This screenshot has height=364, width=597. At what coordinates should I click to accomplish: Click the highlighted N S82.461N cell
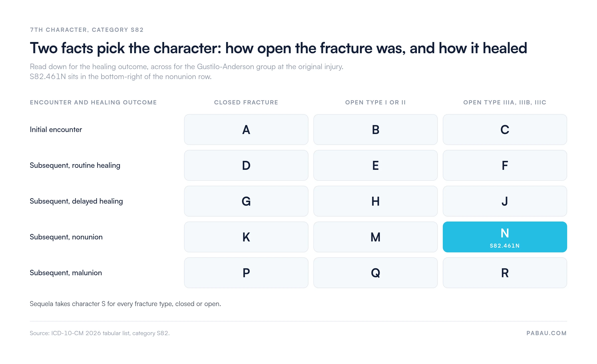point(505,237)
